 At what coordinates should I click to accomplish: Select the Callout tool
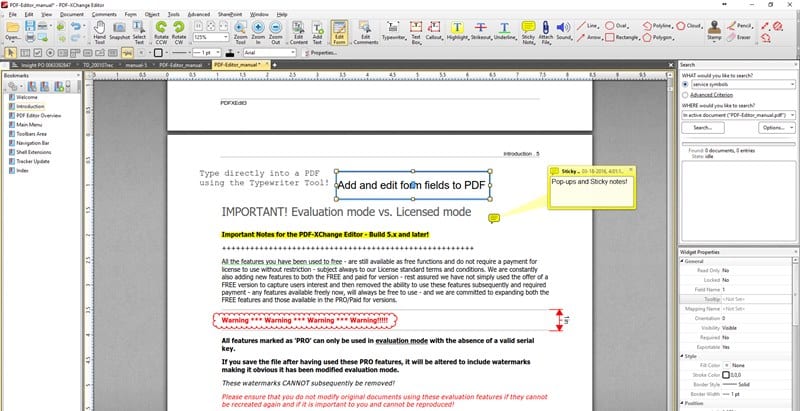(434, 32)
